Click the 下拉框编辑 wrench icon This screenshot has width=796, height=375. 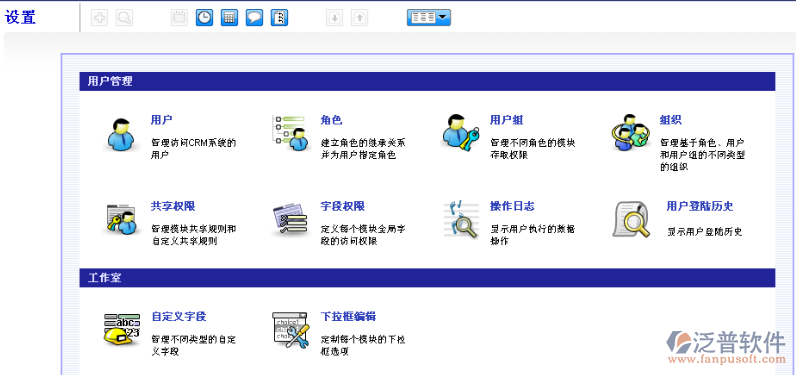click(291, 330)
